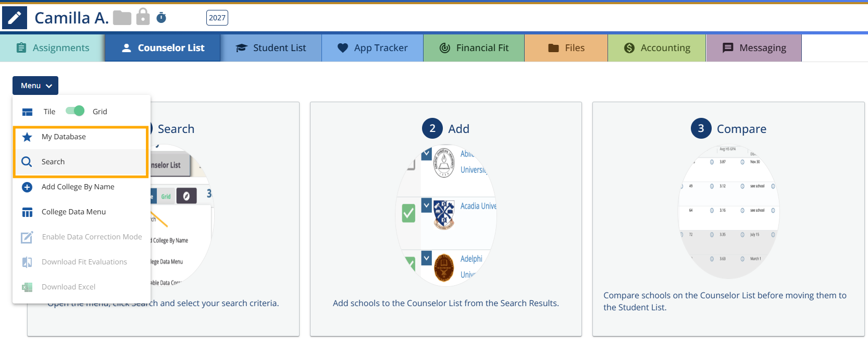
Task: Click Add College By Name plus icon
Action: coord(27,187)
